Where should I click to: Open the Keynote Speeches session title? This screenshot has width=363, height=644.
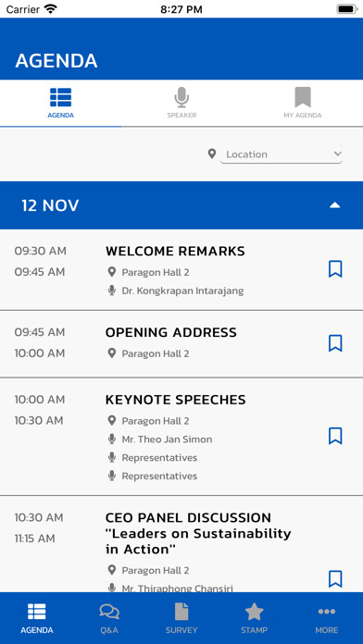click(176, 400)
